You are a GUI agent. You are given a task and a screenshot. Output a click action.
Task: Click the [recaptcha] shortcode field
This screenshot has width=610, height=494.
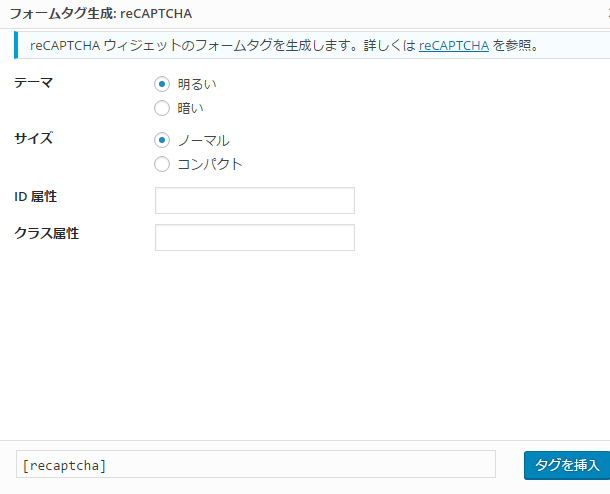256,465
